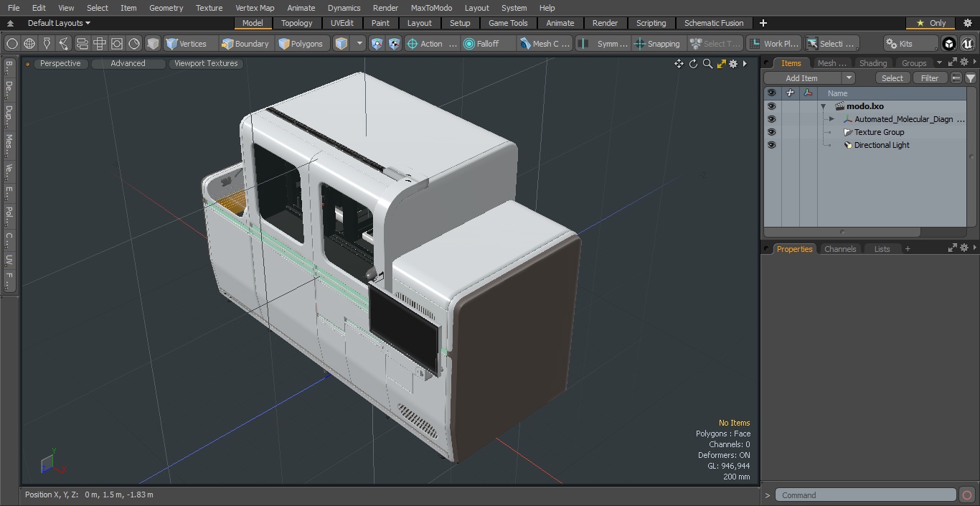980x506 pixels.
Task: Click the first colored cube icon beside the dropdown
Action: pos(377,44)
